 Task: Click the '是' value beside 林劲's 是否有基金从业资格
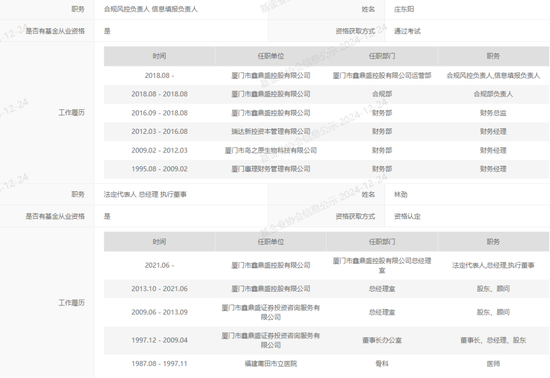coord(107,216)
